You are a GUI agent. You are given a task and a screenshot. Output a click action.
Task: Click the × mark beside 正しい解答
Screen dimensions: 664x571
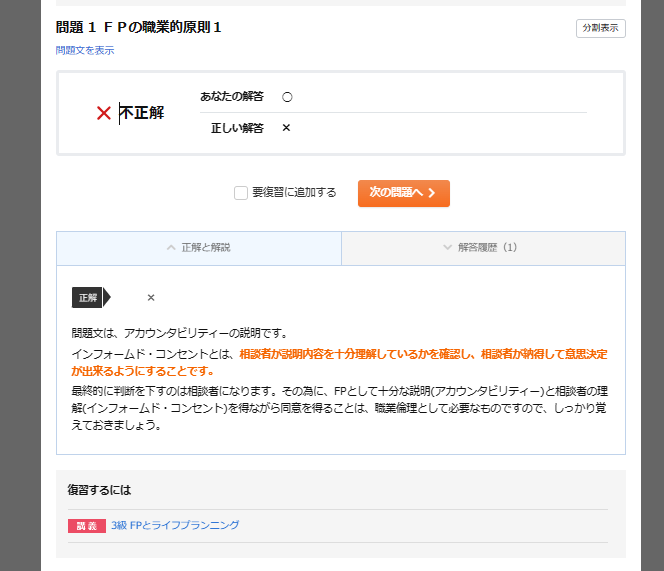pos(286,128)
